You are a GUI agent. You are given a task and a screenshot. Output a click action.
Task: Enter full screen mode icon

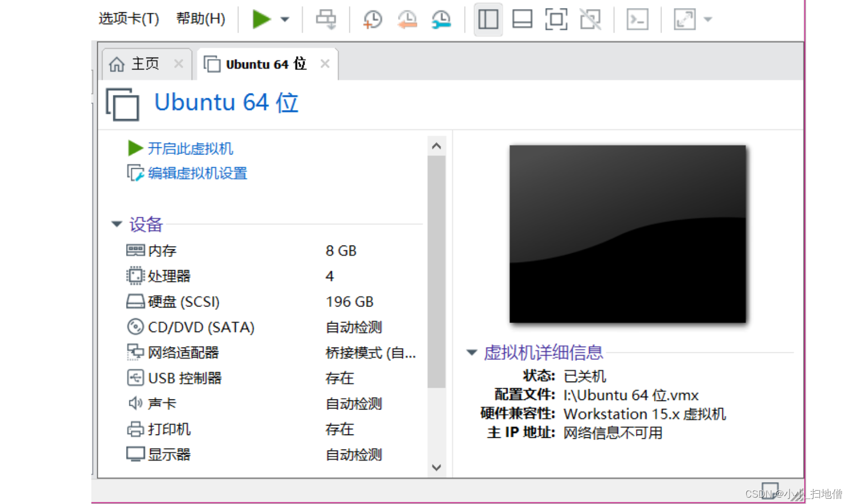tap(556, 19)
